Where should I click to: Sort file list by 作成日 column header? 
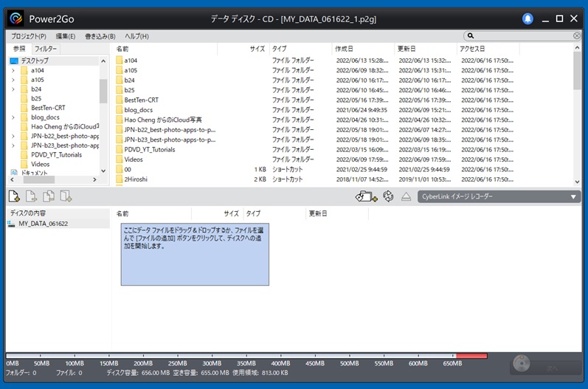pos(363,49)
